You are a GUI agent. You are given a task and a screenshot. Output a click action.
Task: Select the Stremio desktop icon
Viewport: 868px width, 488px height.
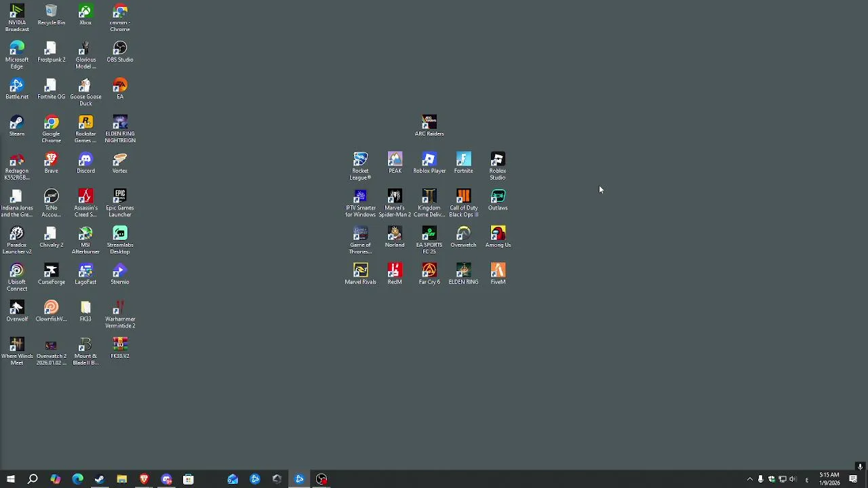click(x=120, y=274)
